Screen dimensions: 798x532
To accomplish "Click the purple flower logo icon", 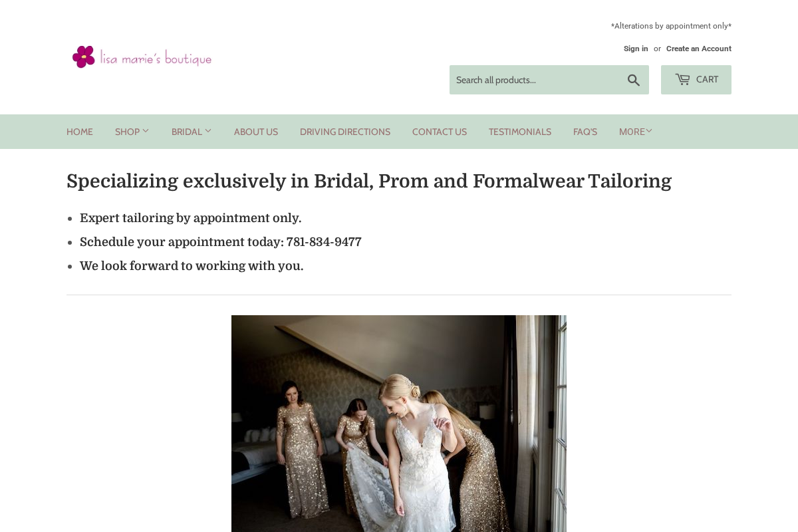I will 84,57.
